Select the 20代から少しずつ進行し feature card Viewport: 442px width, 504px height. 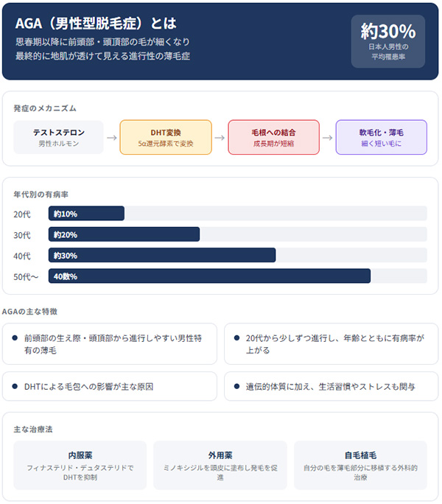click(x=331, y=343)
